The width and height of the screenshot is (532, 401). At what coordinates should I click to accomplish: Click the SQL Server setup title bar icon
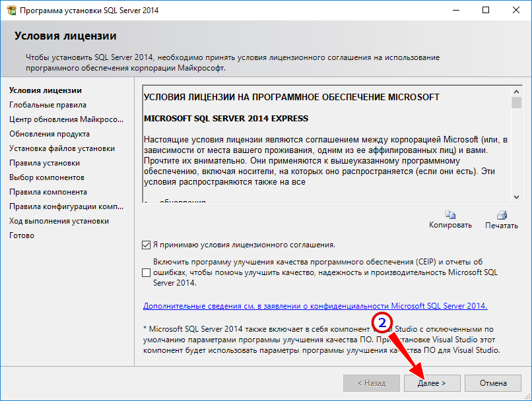[x=11, y=10]
